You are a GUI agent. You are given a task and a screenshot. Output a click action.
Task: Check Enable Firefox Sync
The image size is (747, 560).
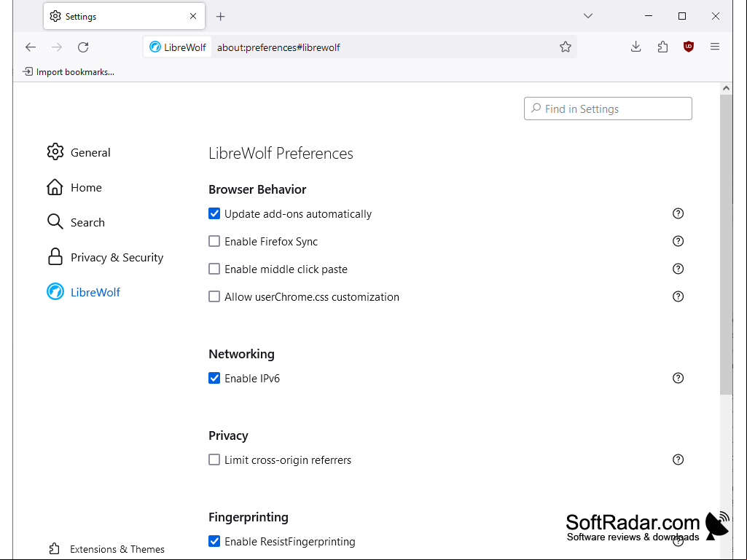click(x=214, y=242)
